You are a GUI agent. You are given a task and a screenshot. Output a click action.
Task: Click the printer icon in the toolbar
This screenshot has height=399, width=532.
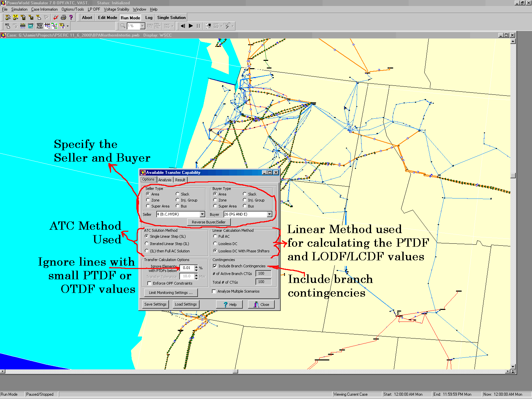63,17
